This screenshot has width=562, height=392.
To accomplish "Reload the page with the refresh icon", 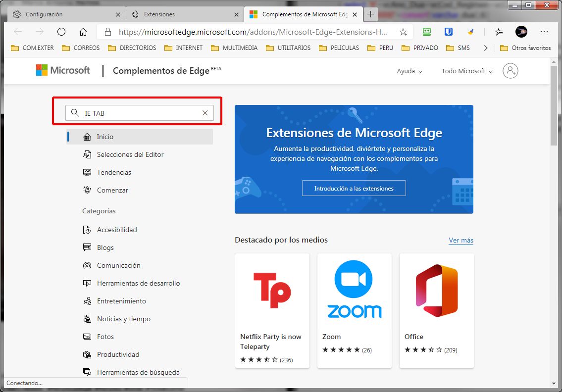I will point(61,32).
